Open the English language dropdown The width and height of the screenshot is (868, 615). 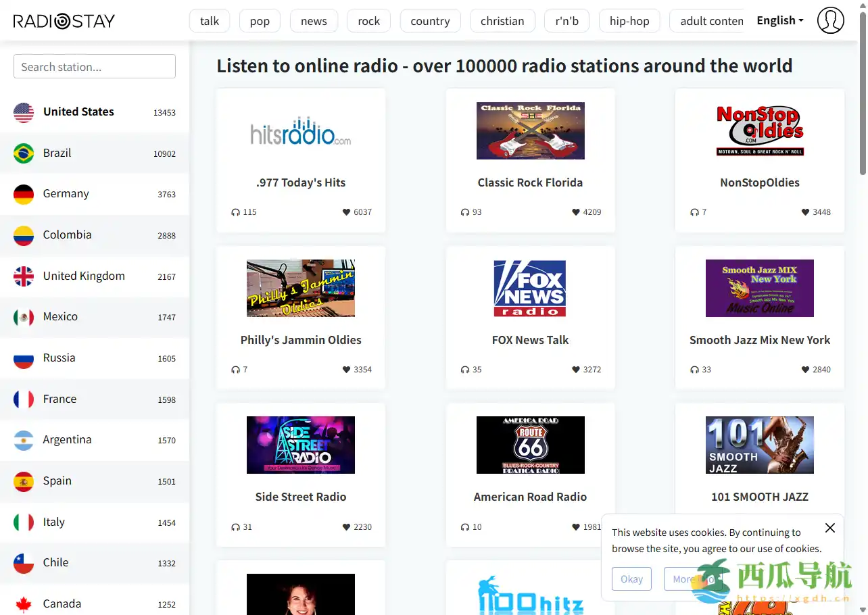click(779, 20)
